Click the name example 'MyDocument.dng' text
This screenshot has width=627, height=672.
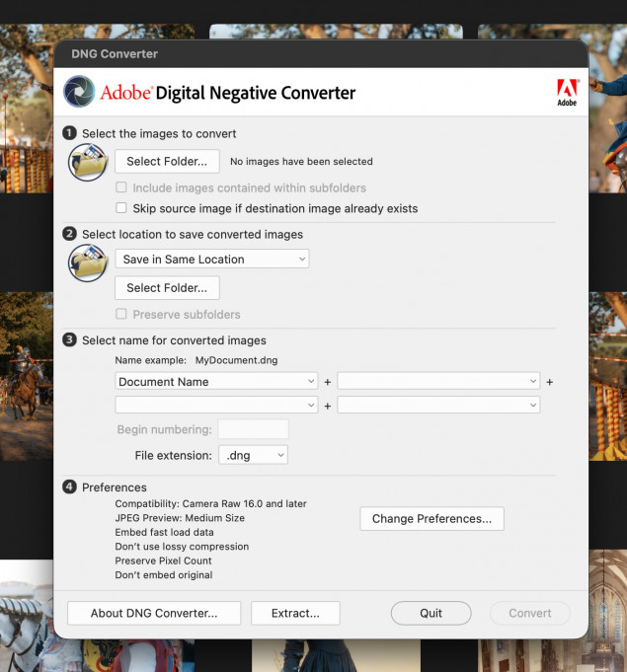coord(236,360)
